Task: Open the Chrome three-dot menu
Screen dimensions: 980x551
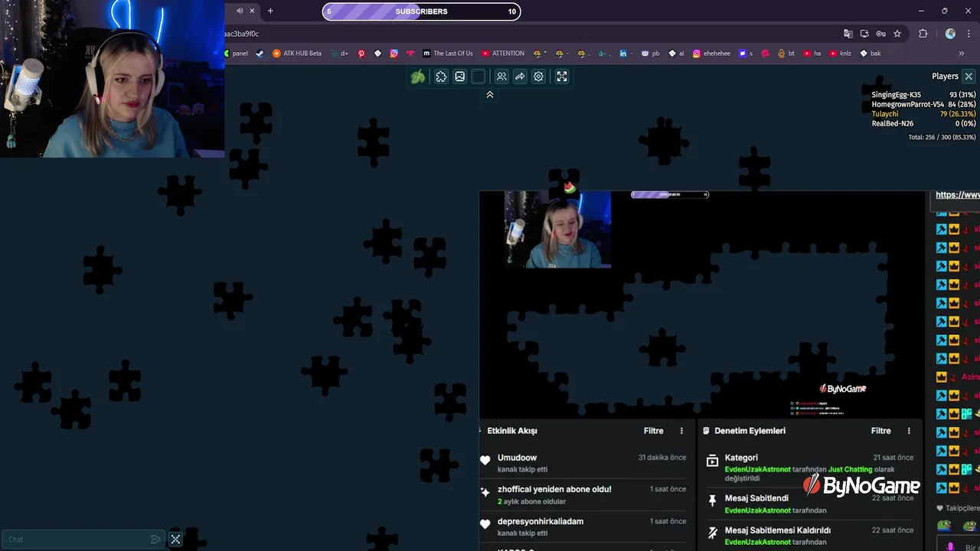Action: 969,34
